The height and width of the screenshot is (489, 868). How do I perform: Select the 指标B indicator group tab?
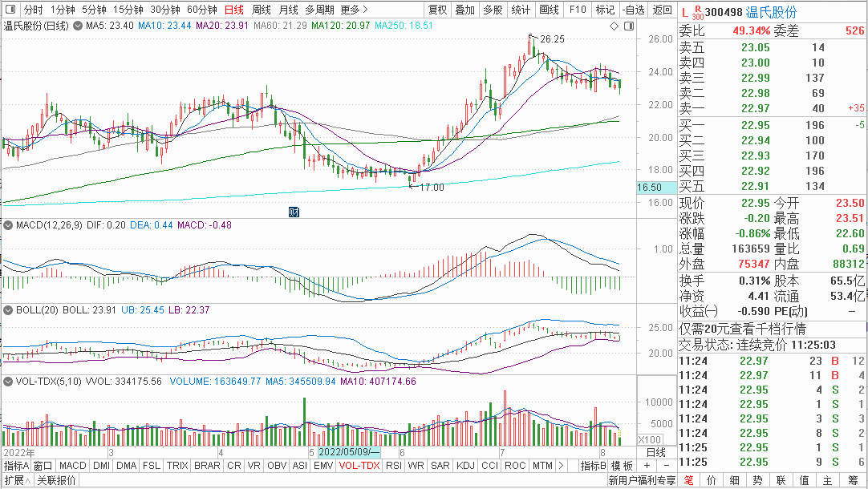coord(594,466)
